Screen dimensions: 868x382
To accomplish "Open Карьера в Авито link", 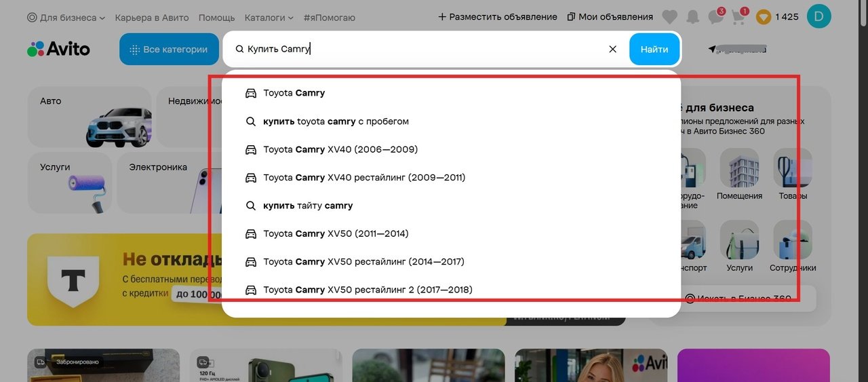I will tap(152, 17).
